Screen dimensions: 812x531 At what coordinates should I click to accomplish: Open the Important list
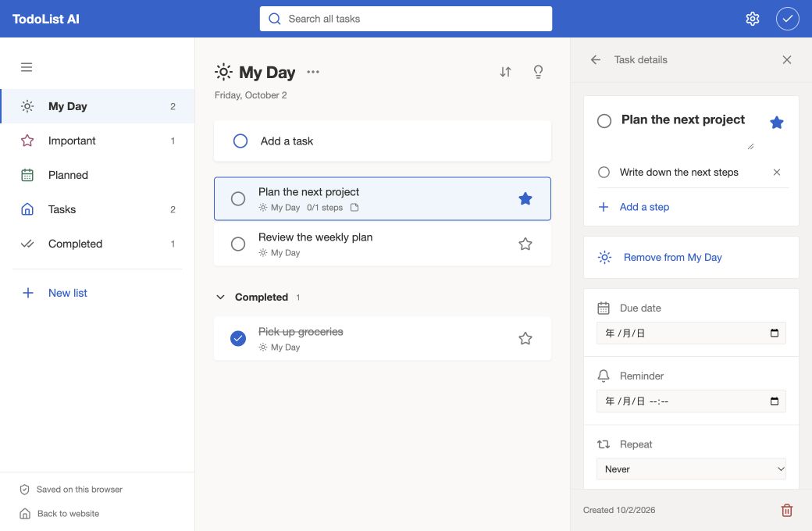98,141
